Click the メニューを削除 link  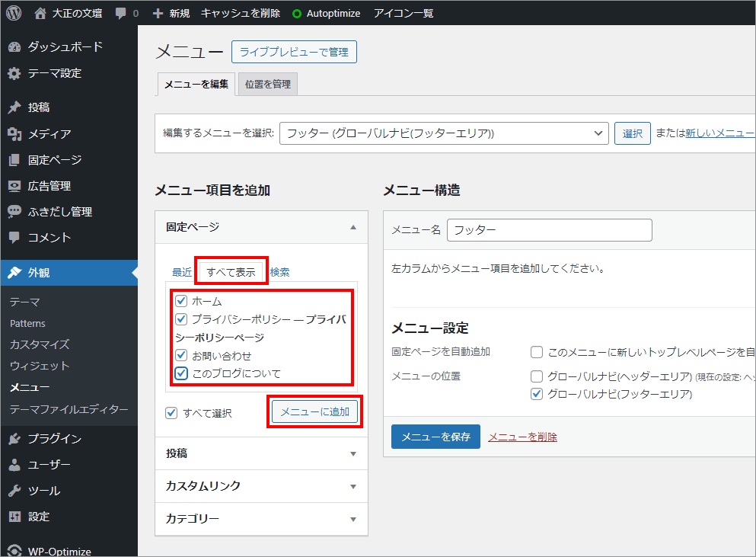point(522,437)
